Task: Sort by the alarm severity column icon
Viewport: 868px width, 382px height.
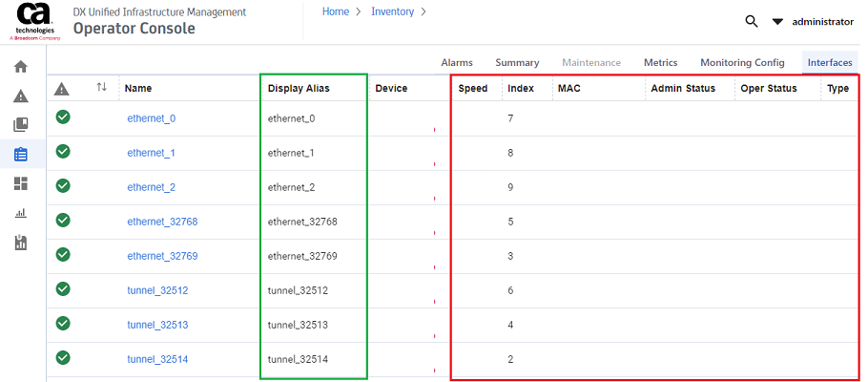Action: tap(62, 89)
